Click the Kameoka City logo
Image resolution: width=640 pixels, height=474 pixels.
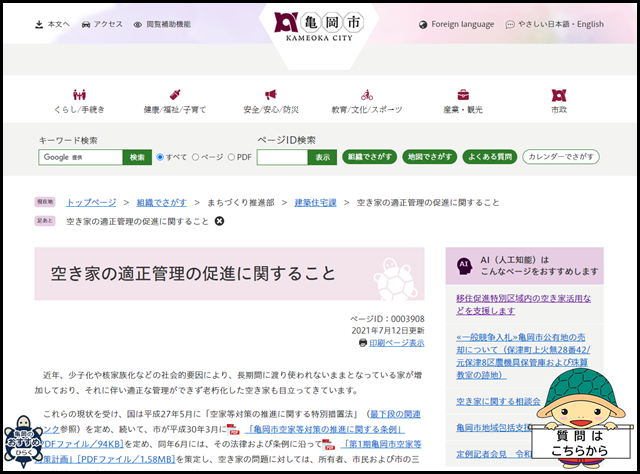319,27
